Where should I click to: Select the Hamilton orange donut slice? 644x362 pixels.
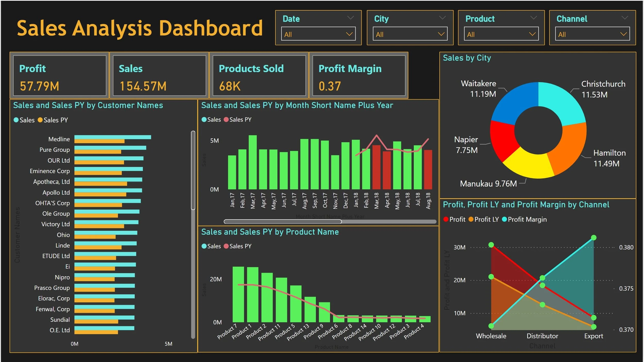[569, 148]
